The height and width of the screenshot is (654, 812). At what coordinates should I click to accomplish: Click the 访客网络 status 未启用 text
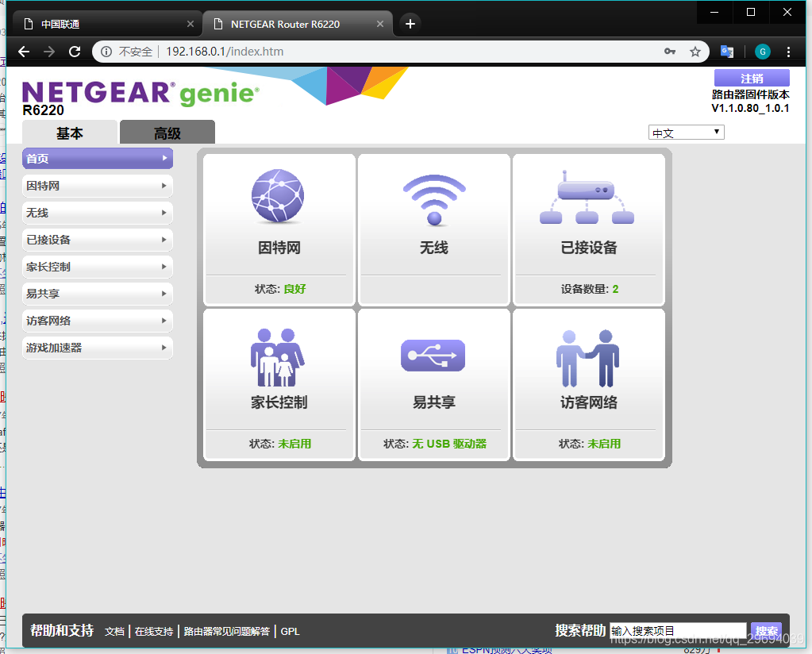tap(604, 444)
